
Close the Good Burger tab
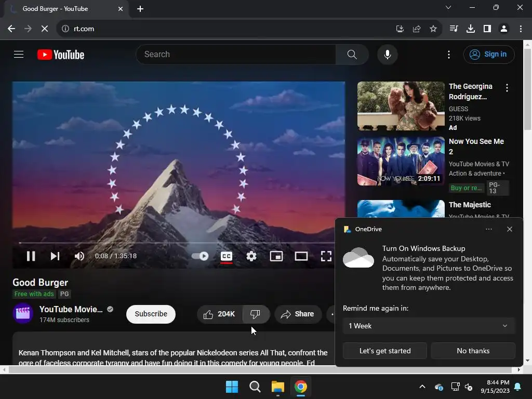coord(121,9)
